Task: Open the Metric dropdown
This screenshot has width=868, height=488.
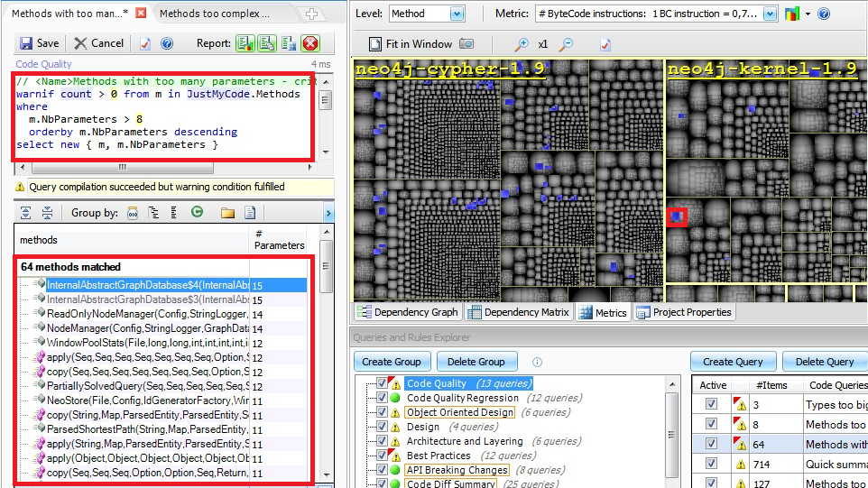Action: (x=770, y=14)
